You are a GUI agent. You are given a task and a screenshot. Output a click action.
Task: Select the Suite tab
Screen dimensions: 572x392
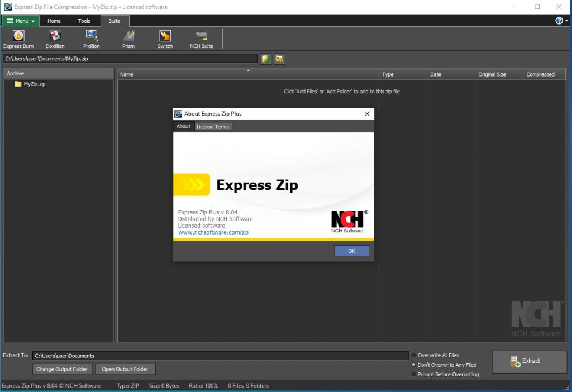click(x=114, y=21)
